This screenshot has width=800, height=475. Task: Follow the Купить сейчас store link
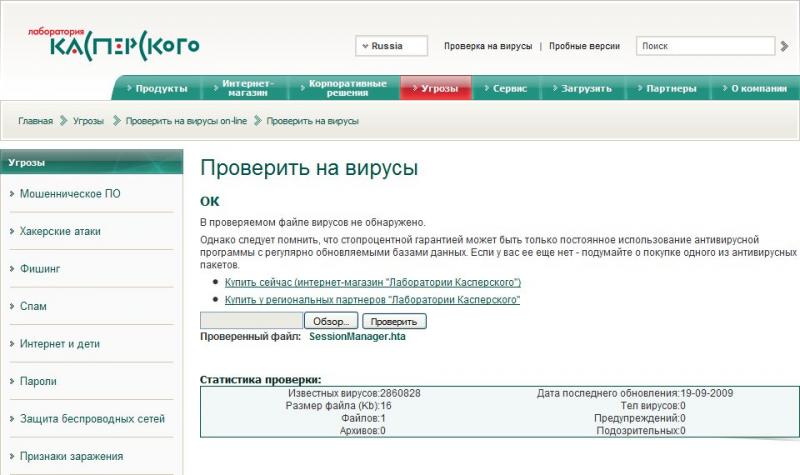(373, 283)
